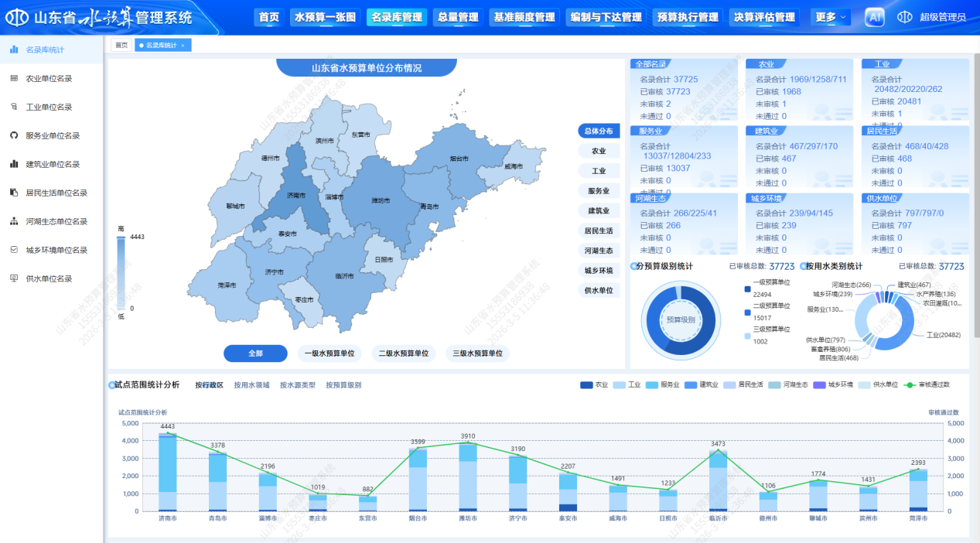Click the 城乡环境单位名录 sidebar icon
The height and width of the screenshot is (543, 980).
(x=14, y=250)
